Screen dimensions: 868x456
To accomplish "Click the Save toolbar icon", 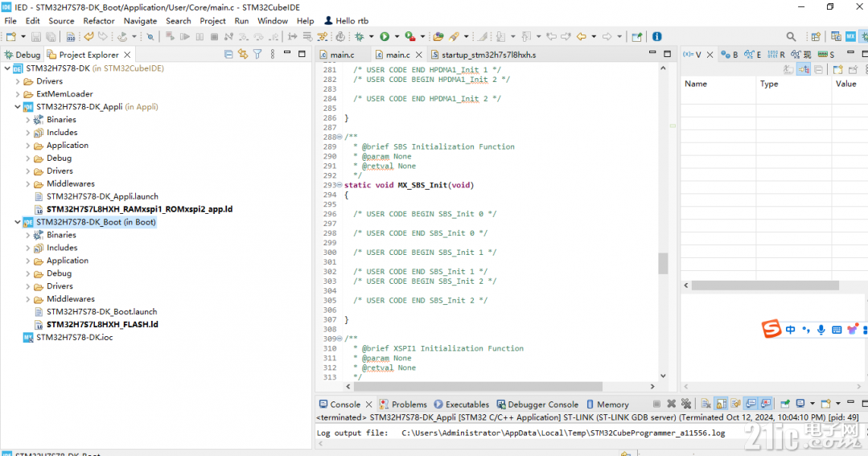I will click(x=36, y=36).
